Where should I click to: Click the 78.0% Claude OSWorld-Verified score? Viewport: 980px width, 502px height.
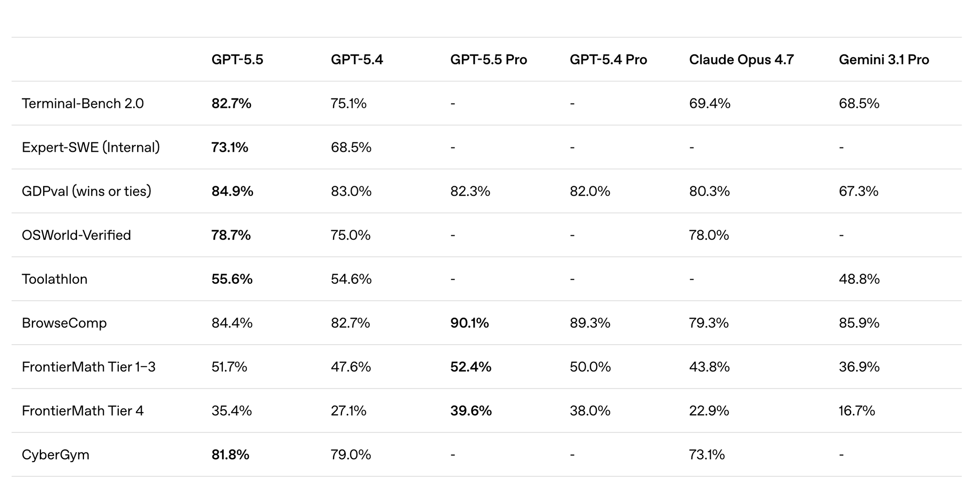(709, 235)
